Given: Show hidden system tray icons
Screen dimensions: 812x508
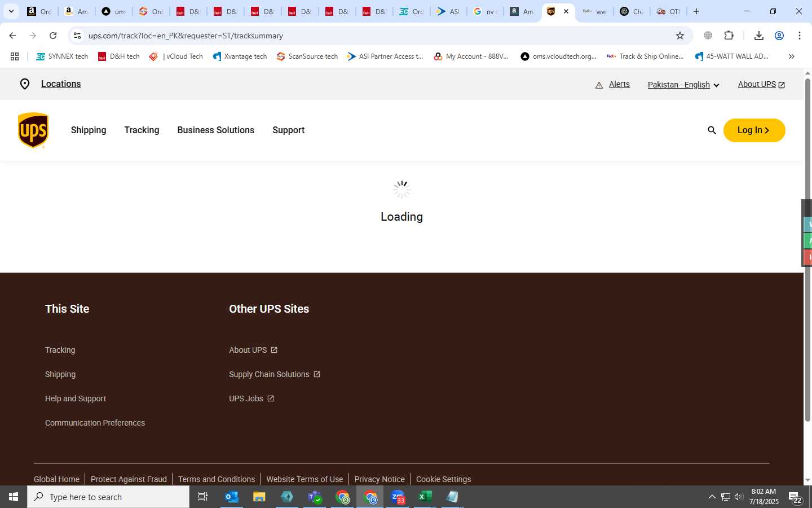Looking at the screenshot, I should click(712, 497).
